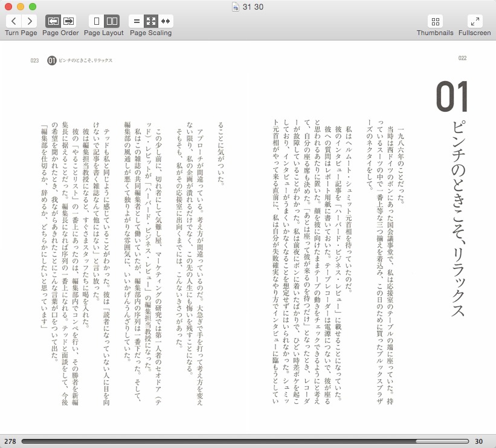496x448 pixels.
Task: Choose original size page scaling
Action: pyautogui.click(x=137, y=21)
